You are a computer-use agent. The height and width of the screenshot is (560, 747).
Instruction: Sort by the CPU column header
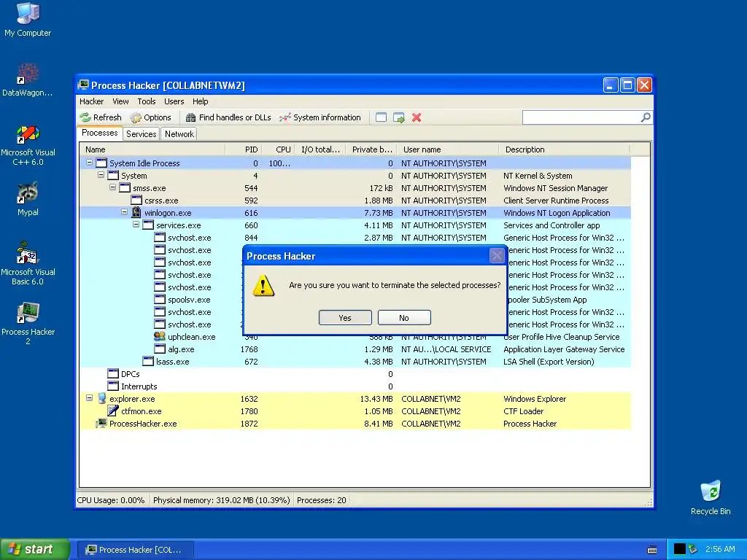278,149
